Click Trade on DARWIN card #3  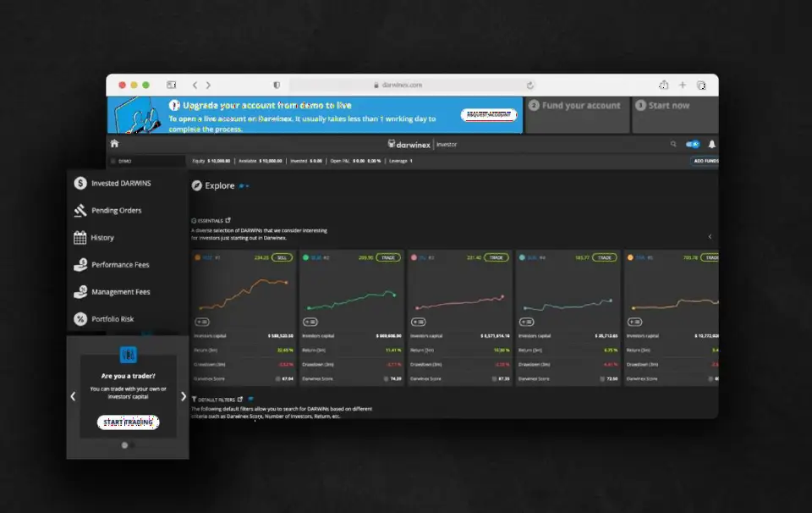pos(497,257)
